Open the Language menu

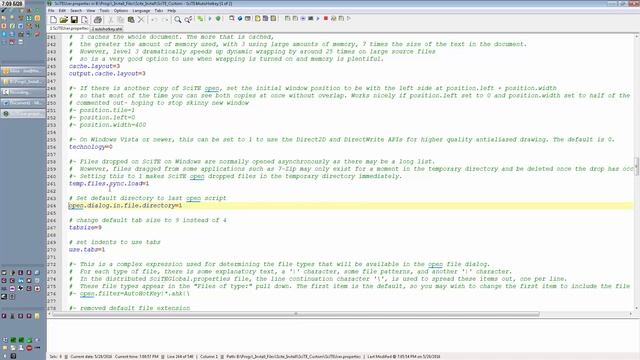click(x=141, y=11)
